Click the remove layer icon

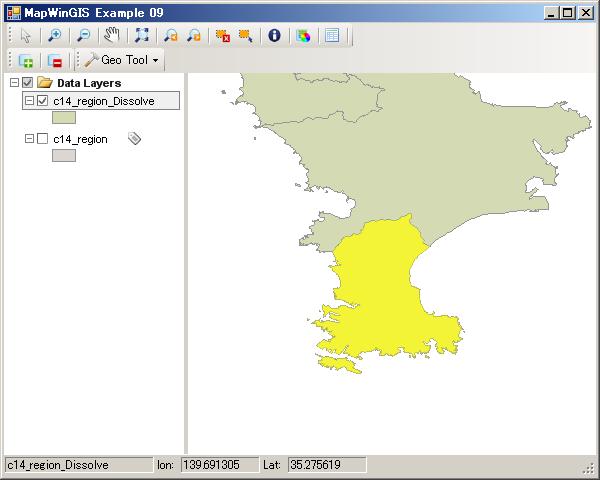pos(55,61)
